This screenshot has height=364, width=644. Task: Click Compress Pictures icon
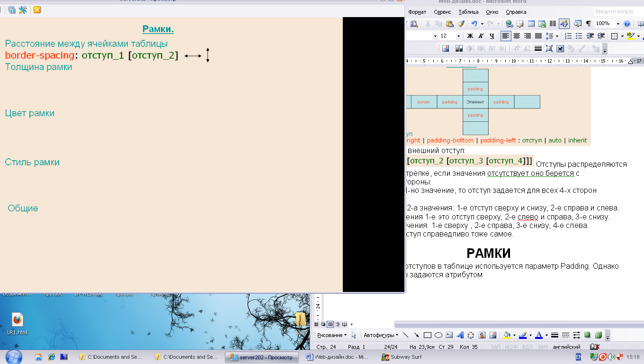point(549,48)
